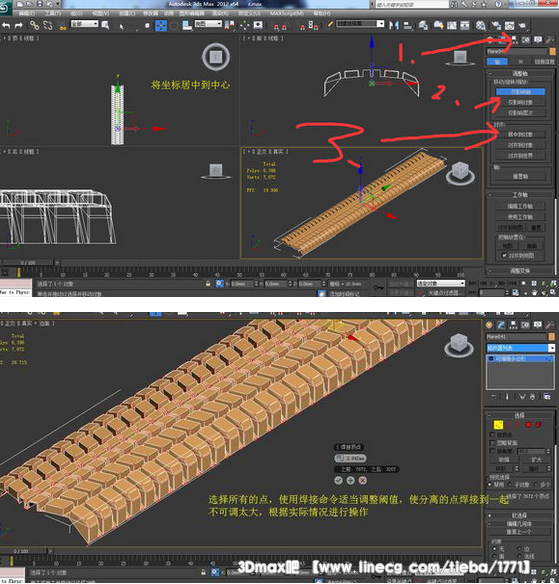Click the 对齐到世界 button
Viewport: 559px width, 584px height.
point(521,156)
